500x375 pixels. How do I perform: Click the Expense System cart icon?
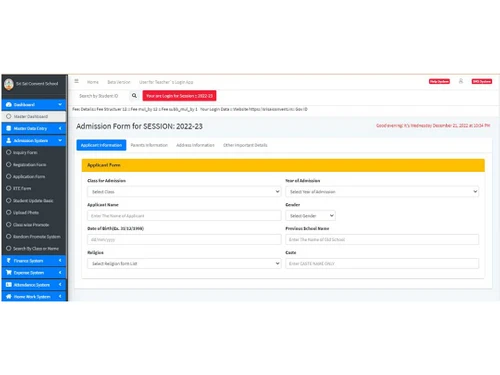coord(9,273)
